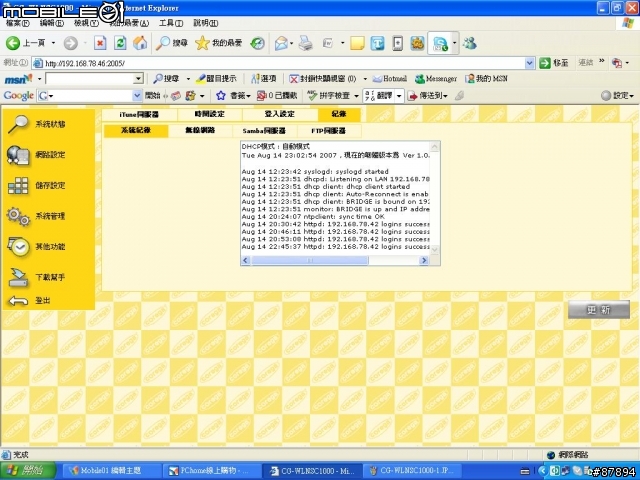
Task: Open 系統管理 gears sidebar item
Action: tap(37, 216)
